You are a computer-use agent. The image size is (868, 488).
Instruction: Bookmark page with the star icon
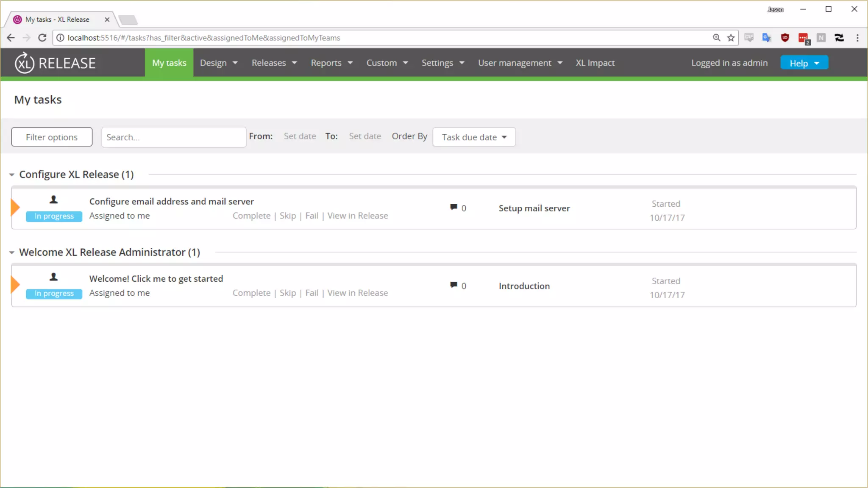[731, 38]
